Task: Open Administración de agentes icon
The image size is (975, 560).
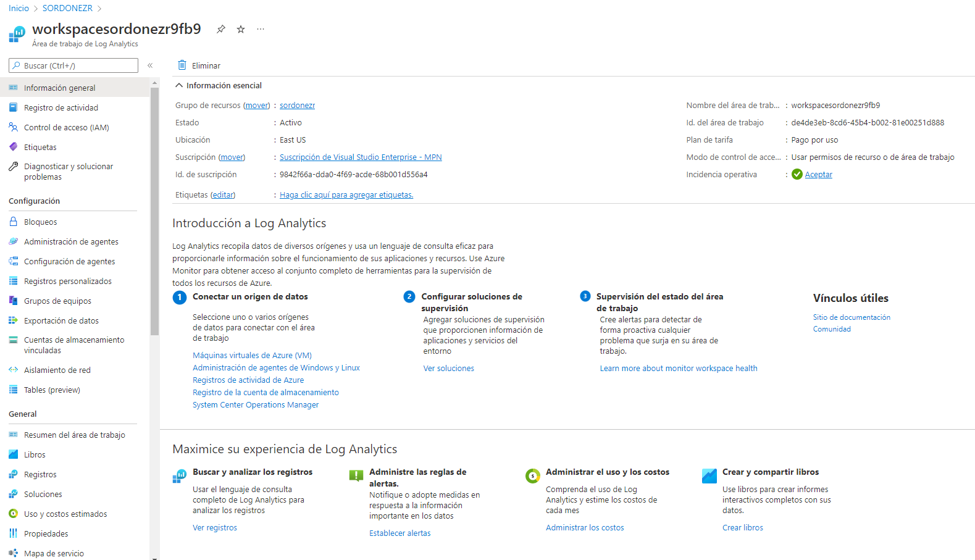Action: click(x=14, y=241)
